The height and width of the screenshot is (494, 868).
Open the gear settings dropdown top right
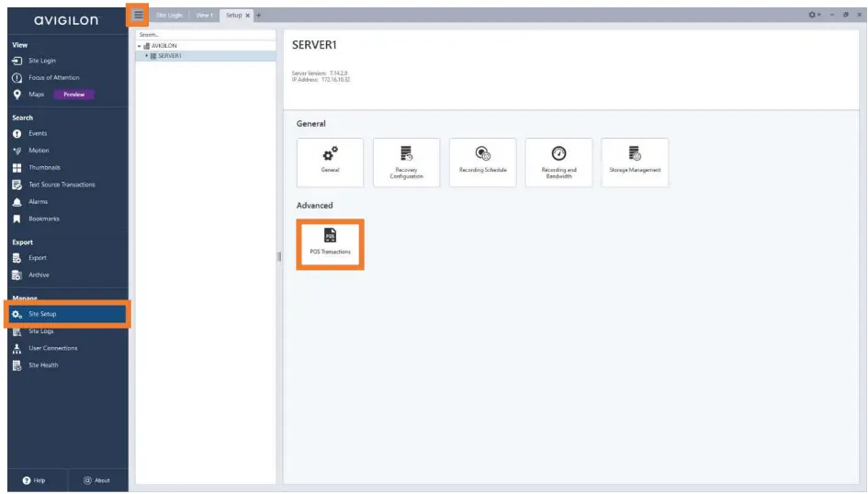pos(814,15)
